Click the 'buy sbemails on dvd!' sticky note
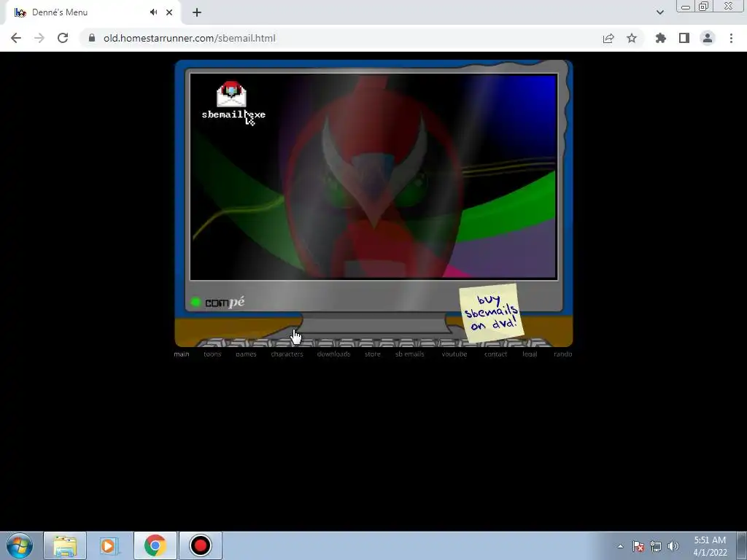Image resolution: width=747 pixels, height=560 pixels. 491,313
